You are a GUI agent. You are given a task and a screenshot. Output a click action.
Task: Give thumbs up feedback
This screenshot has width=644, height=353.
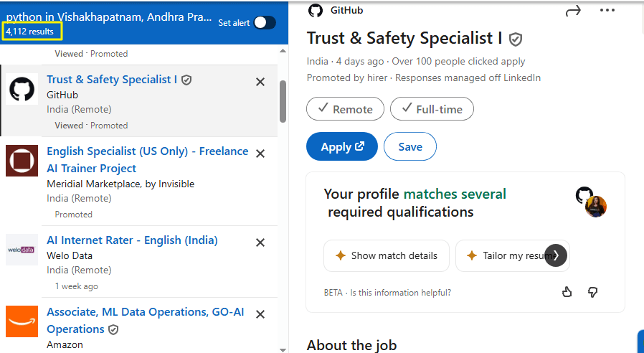pyautogui.click(x=567, y=292)
